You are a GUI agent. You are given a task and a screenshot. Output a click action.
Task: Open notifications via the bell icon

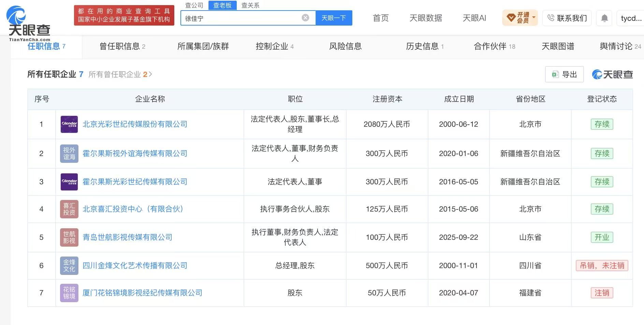(x=604, y=18)
